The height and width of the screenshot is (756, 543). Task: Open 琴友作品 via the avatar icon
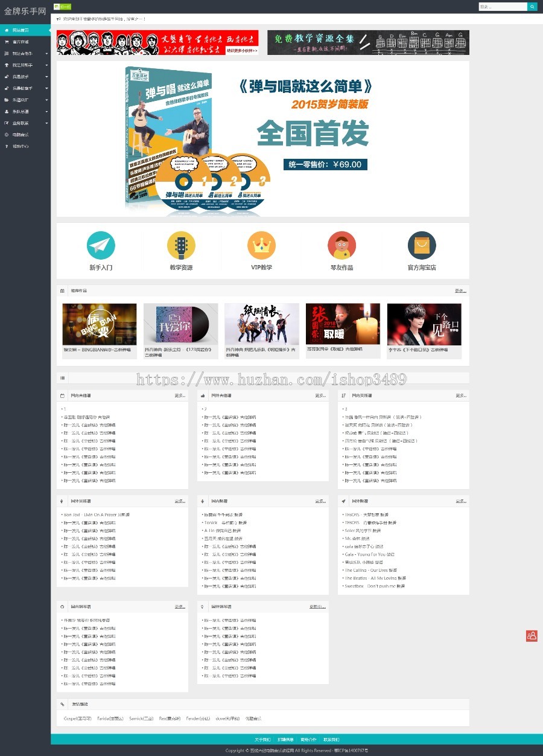point(341,246)
